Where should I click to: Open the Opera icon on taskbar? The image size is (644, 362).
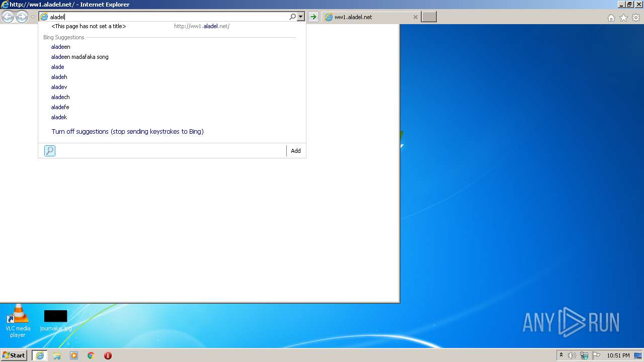pyautogui.click(x=108, y=355)
